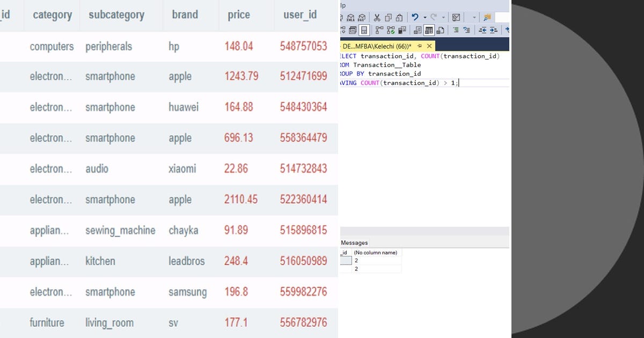Undo the last edit via the Undo icon

click(x=415, y=17)
